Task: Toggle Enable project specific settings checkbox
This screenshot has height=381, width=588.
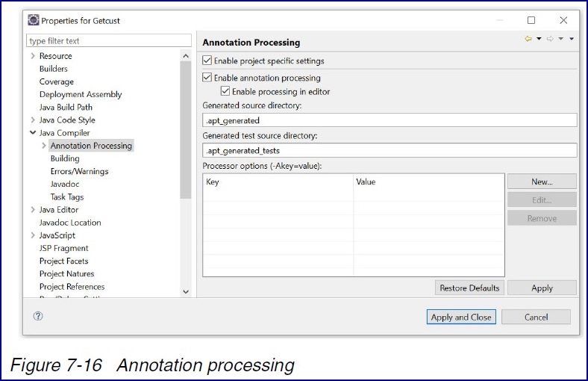Action: tap(207, 61)
